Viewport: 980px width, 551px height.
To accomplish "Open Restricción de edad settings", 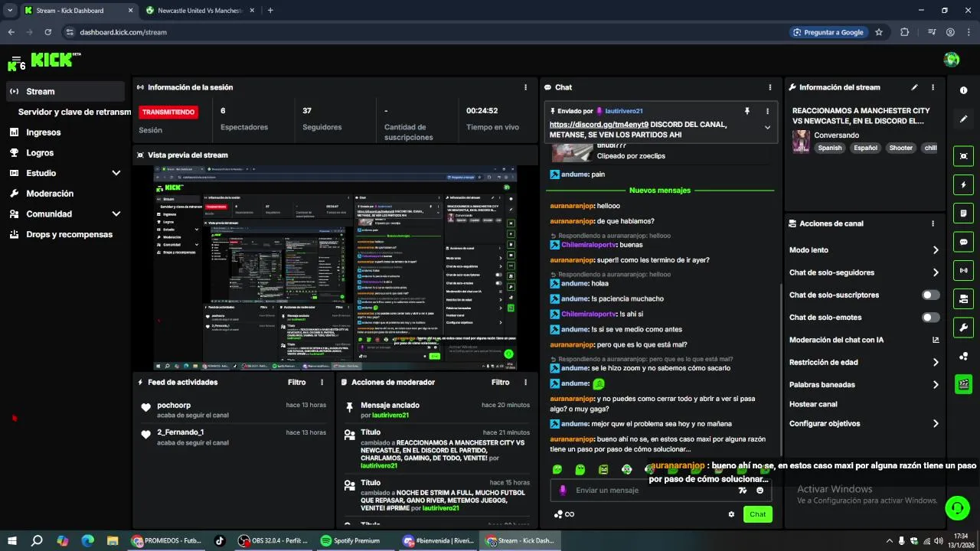I will tap(864, 362).
